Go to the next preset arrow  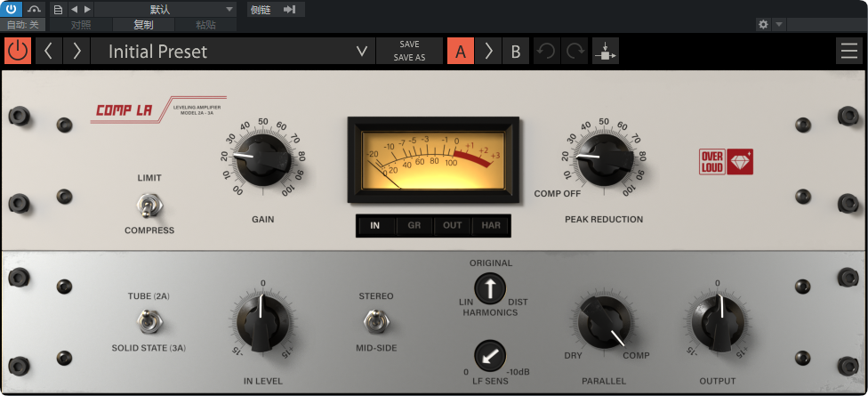click(x=76, y=51)
